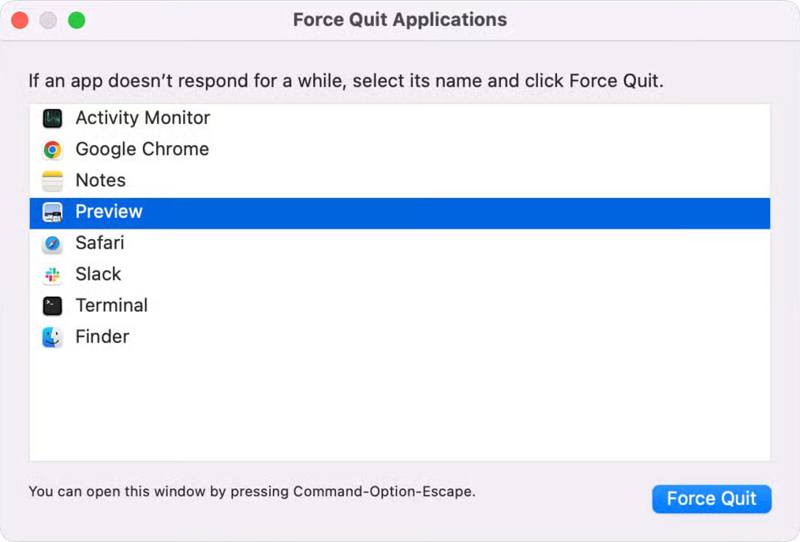Viewport: 800px width, 542px height.
Task: Choose Notes from the app list
Action: click(101, 181)
